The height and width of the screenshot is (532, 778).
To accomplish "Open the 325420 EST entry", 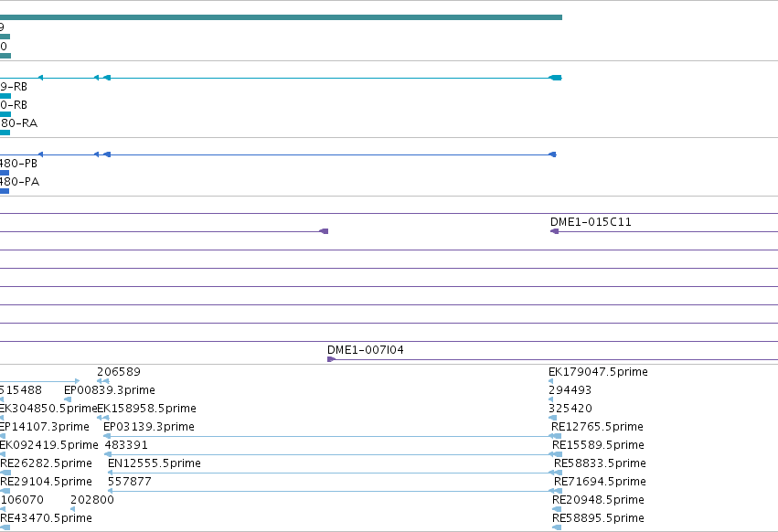I will click(x=570, y=409).
